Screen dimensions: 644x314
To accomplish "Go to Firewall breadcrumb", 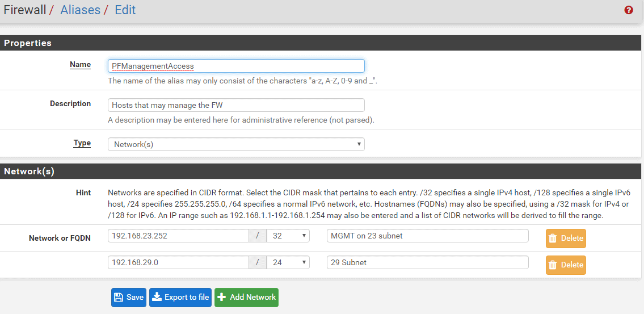I will (24, 10).
